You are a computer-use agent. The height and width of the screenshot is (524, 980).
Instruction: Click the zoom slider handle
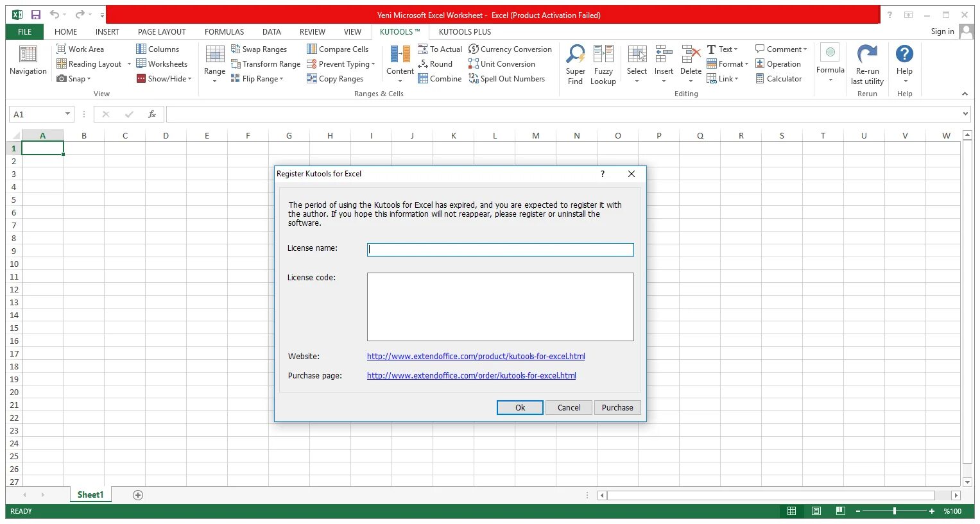[894, 511]
